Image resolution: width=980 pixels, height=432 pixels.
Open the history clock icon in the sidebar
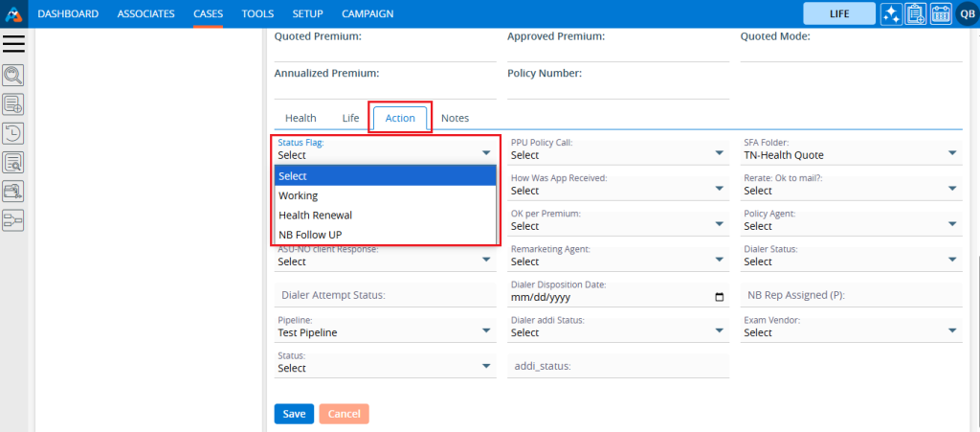13,134
